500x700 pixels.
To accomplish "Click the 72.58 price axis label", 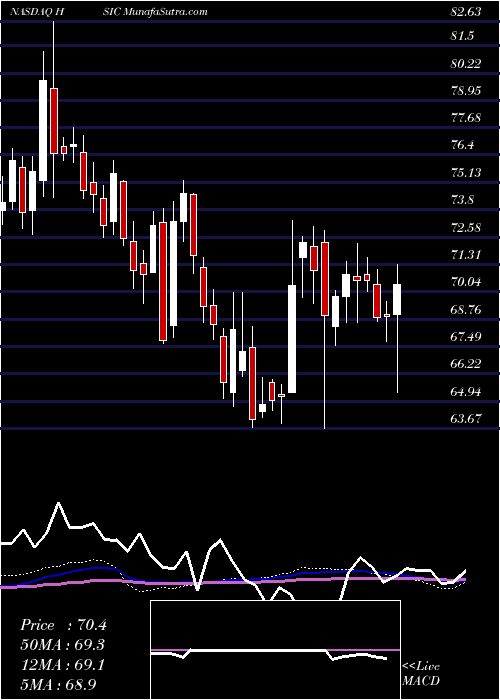I will (x=466, y=228).
